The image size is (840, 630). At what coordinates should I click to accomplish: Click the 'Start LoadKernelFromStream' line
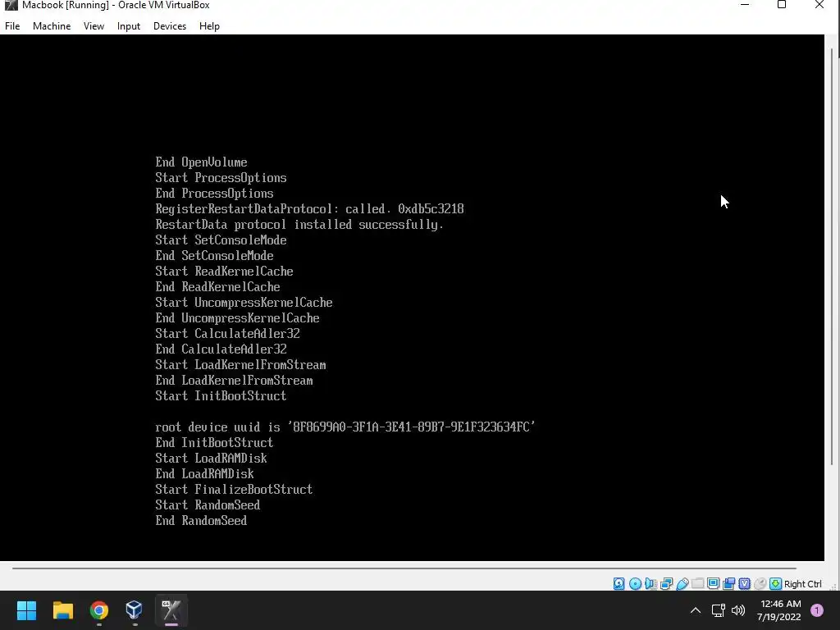click(x=240, y=365)
